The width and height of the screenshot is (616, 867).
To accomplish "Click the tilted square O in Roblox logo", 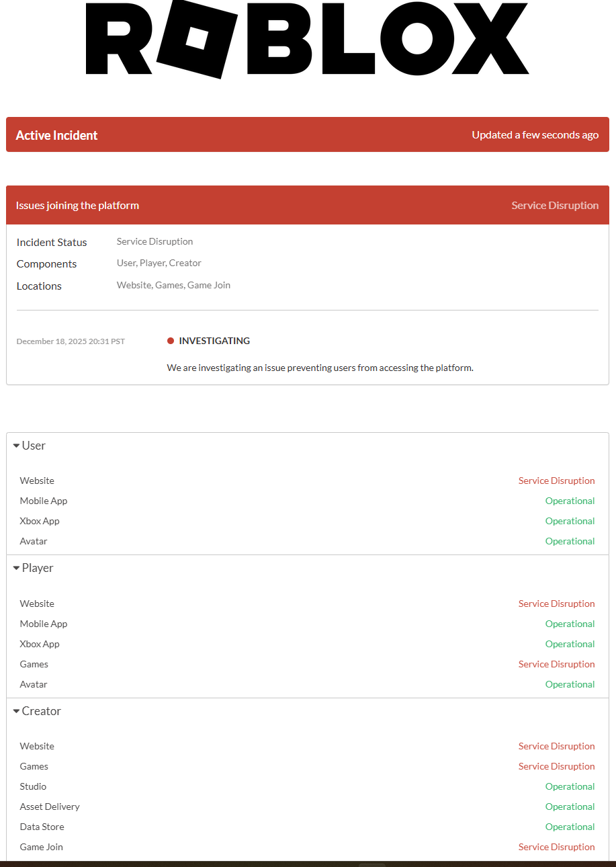I will click(196, 38).
